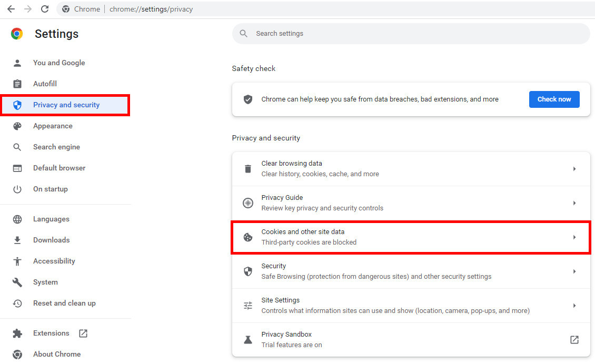This screenshot has width=595, height=364.
Task: Expand Cookies and other site data arrow
Action: click(x=574, y=237)
